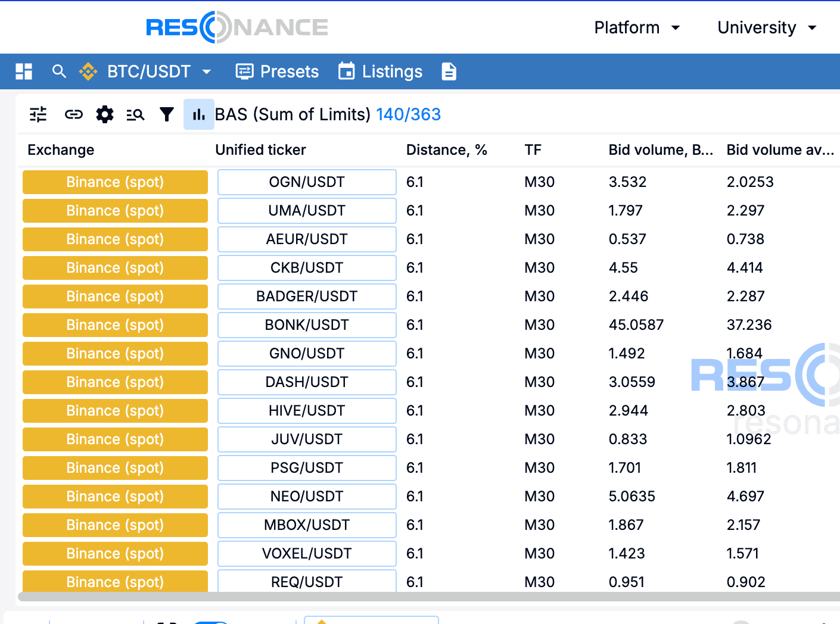Open Listings
This screenshot has width=840, height=624.
[x=380, y=71]
